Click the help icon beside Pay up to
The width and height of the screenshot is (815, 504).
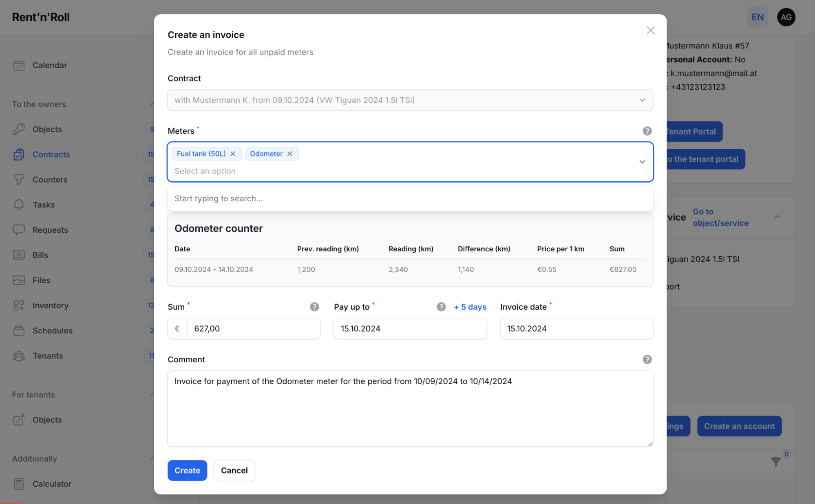point(441,307)
